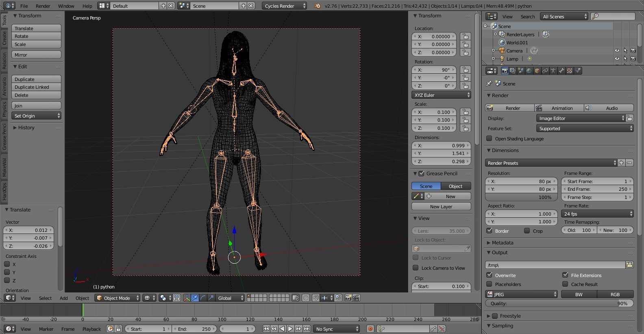Lock the Location X value padlock
Image resolution: width=644 pixels, height=334 pixels.
point(465,36)
